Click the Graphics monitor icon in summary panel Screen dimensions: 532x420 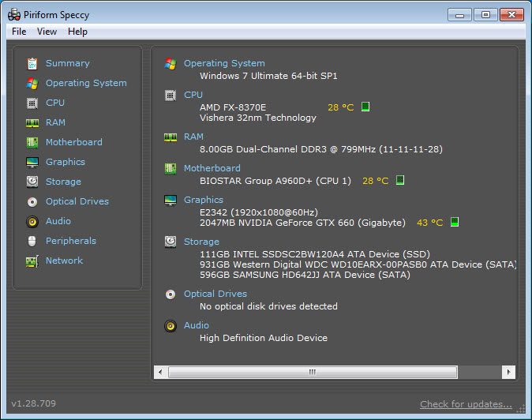[x=170, y=201]
